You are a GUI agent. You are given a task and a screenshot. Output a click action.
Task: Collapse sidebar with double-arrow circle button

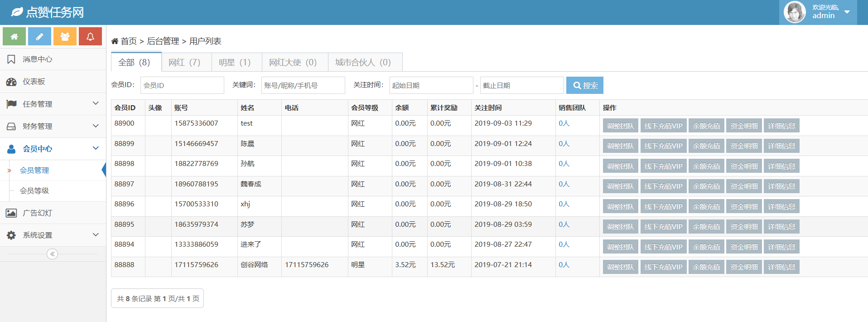pyautogui.click(x=53, y=254)
